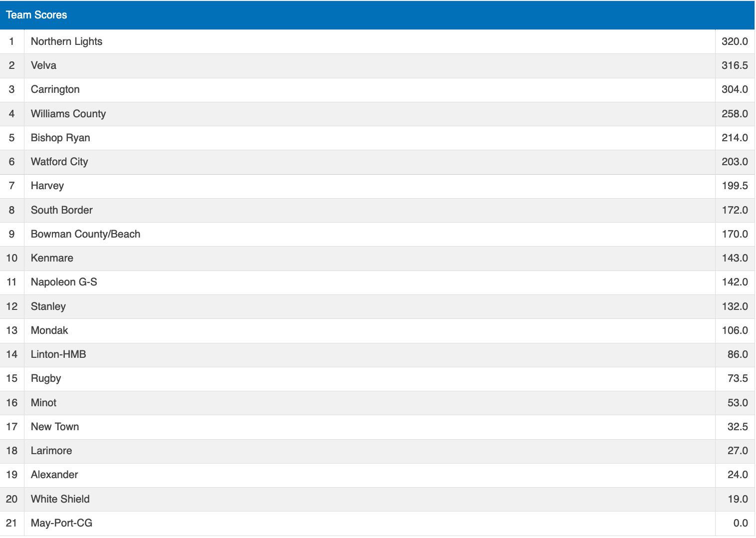The image size is (756, 538).
Task: Select Williams County in the list
Action: [68, 114]
